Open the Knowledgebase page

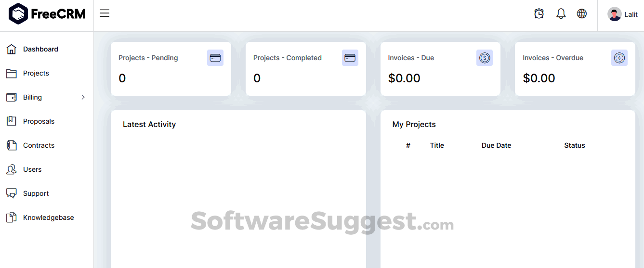click(x=48, y=217)
